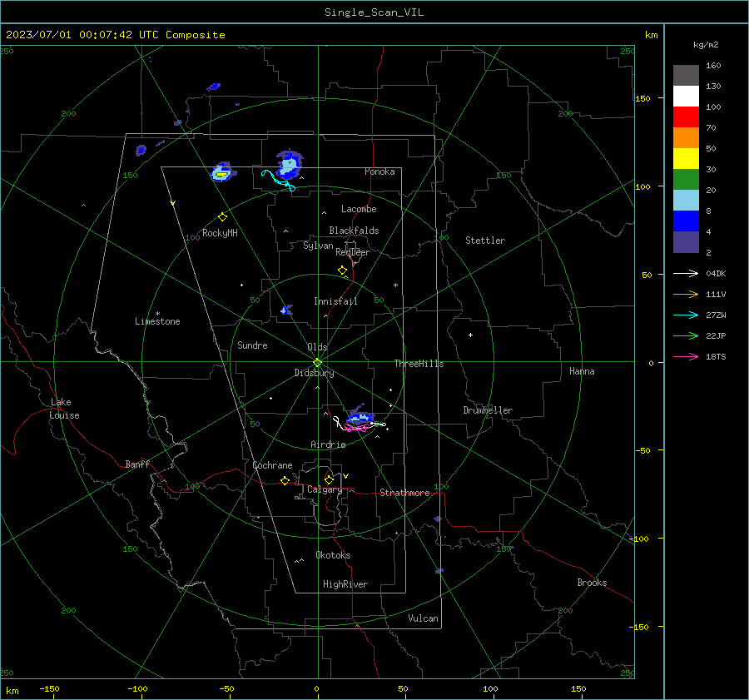The height and width of the screenshot is (700, 749).
Task: Click the yellow radar center diamond at Olds
Action: pos(317,362)
